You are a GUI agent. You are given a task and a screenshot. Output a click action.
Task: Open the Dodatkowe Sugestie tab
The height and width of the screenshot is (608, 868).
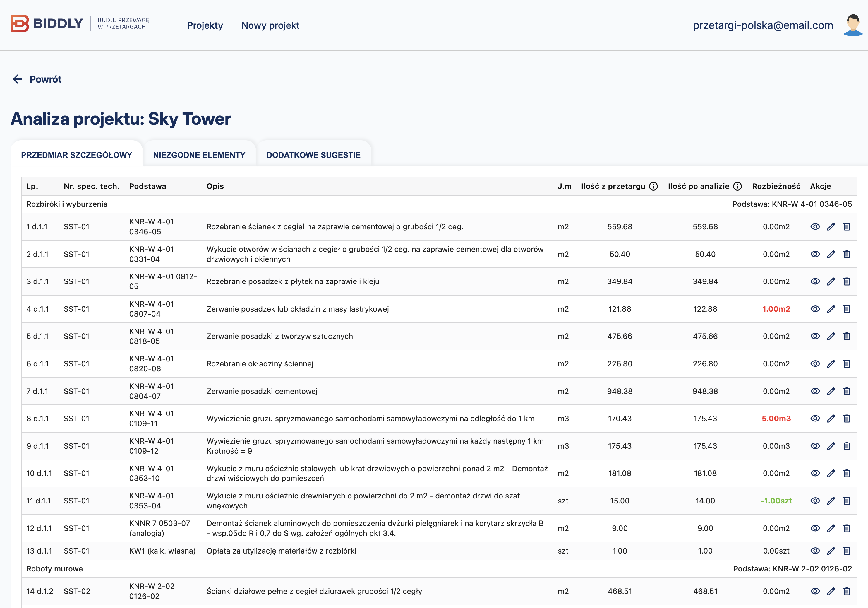pos(313,155)
